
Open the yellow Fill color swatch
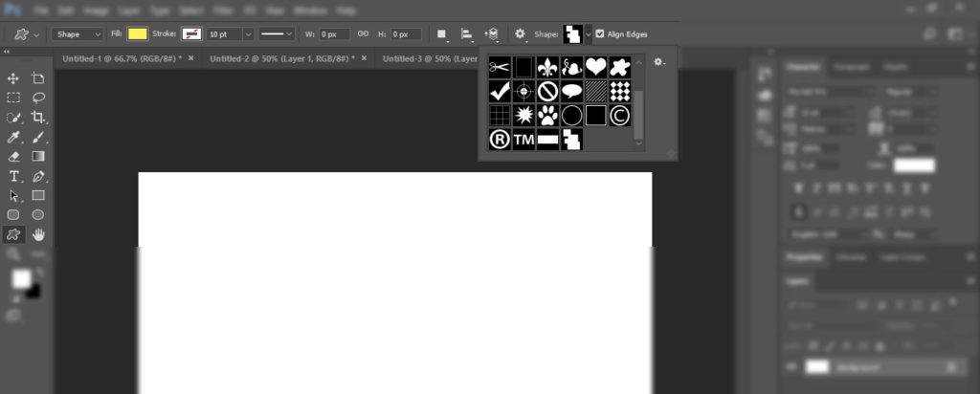point(138,34)
